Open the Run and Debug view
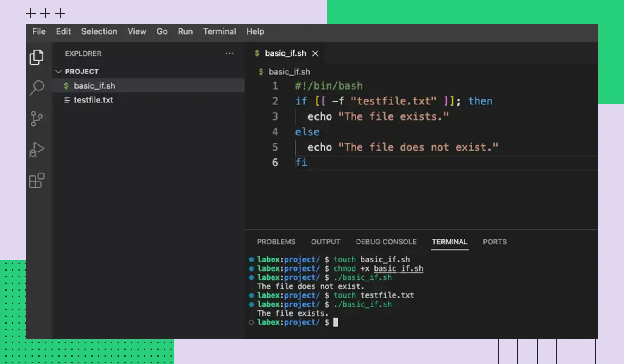Screen dimensions: 624x364 click(36, 150)
